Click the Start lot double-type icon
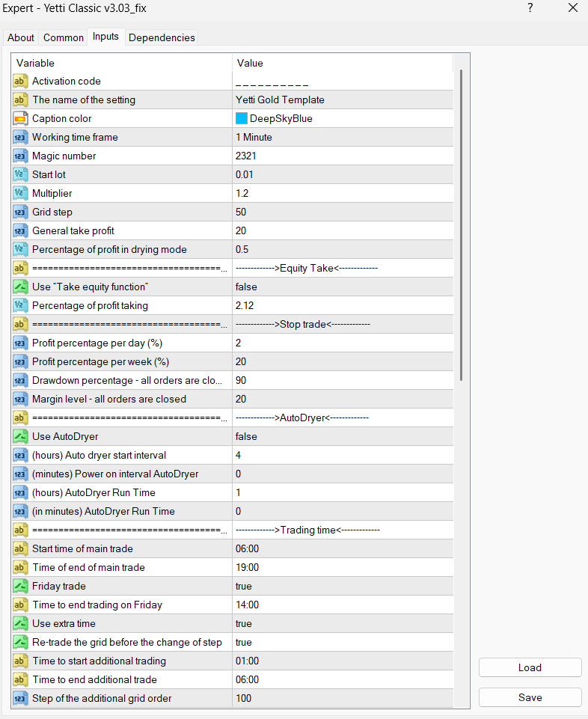 point(20,174)
